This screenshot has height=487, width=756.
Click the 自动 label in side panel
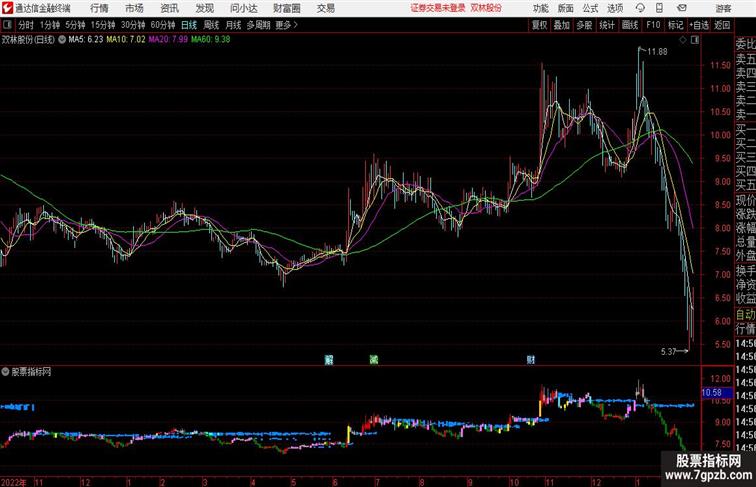745,314
